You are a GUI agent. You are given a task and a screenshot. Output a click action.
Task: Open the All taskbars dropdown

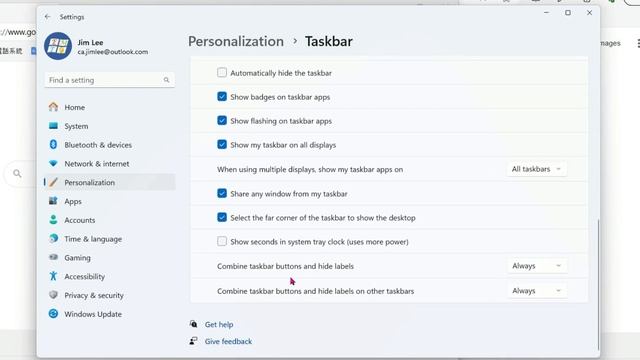(536, 169)
